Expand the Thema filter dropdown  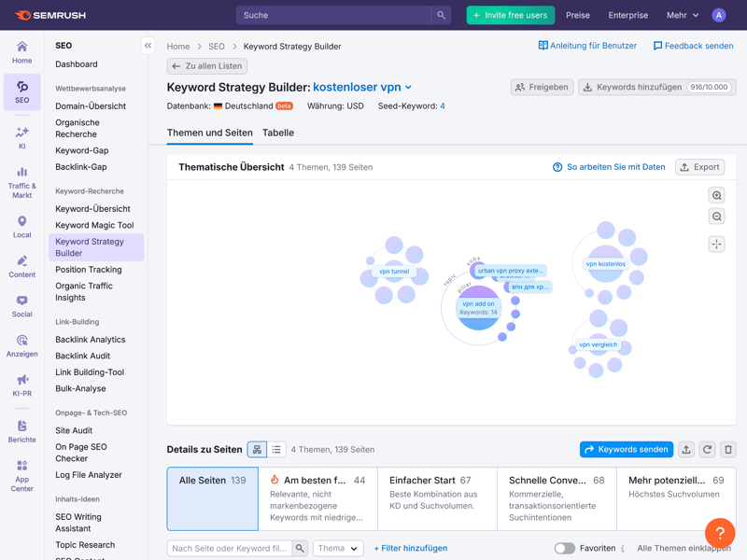tap(337, 548)
